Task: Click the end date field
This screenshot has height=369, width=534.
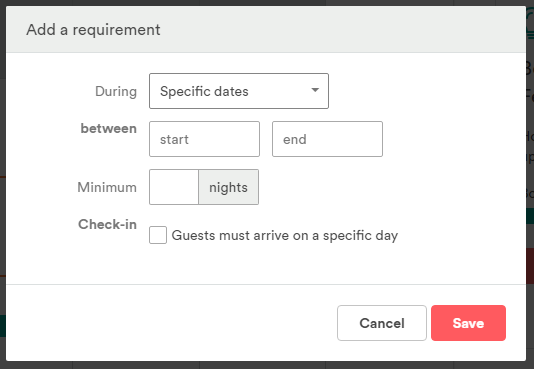Action: (327, 139)
